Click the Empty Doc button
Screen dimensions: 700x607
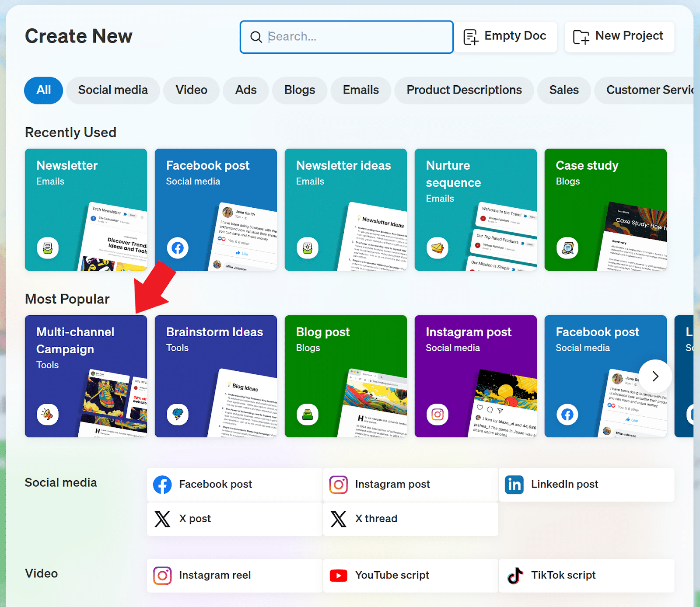(x=505, y=37)
